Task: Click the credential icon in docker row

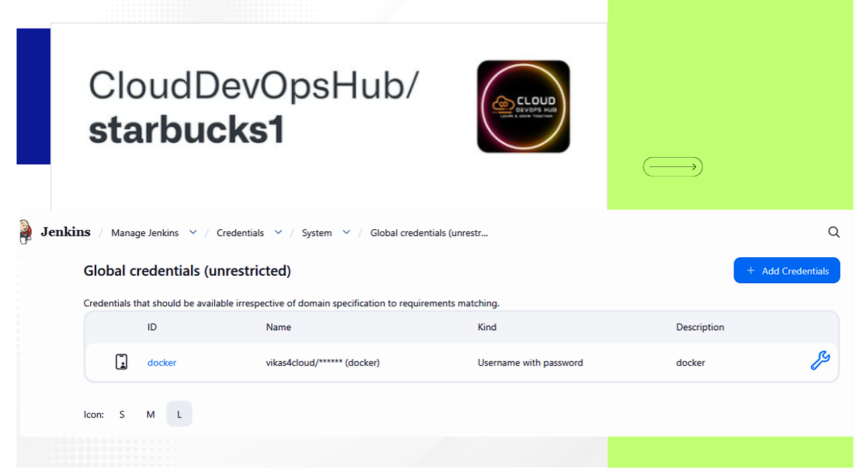Action: [x=121, y=362]
